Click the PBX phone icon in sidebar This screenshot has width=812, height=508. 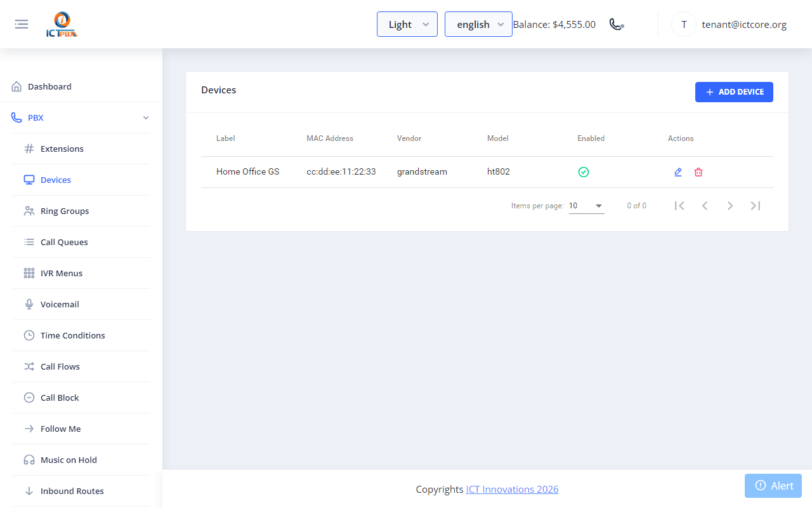click(16, 117)
